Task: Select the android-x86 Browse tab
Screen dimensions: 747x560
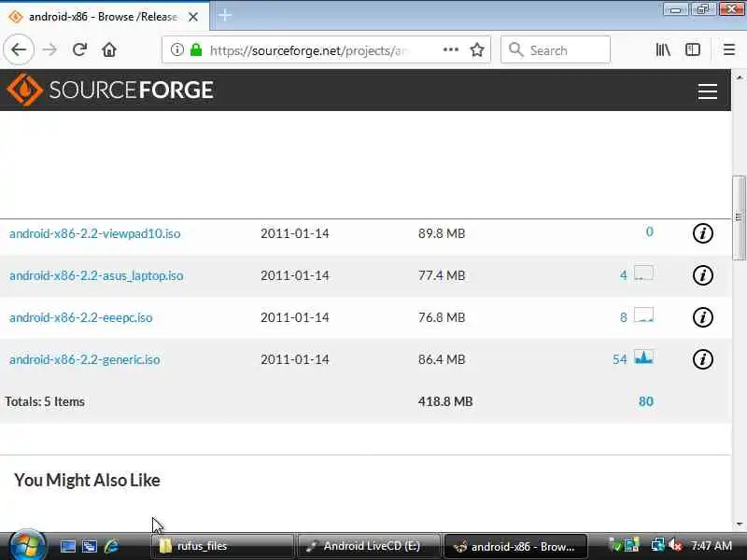Action: pyautogui.click(x=104, y=16)
